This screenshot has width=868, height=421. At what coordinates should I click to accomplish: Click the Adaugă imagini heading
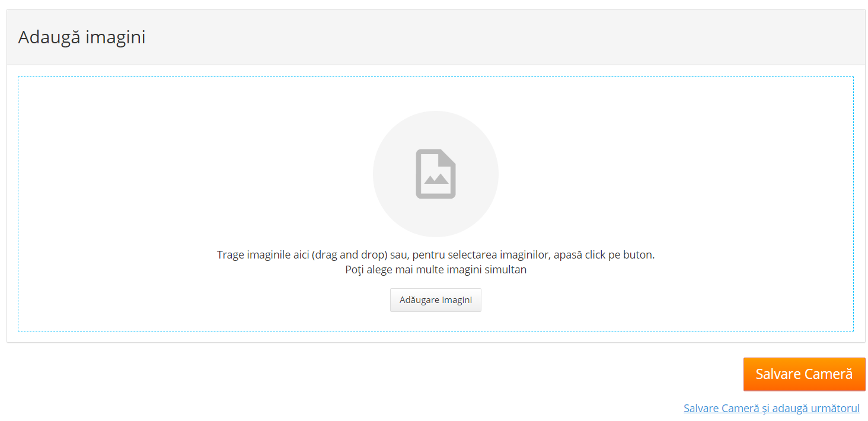(x=82, y=37)
